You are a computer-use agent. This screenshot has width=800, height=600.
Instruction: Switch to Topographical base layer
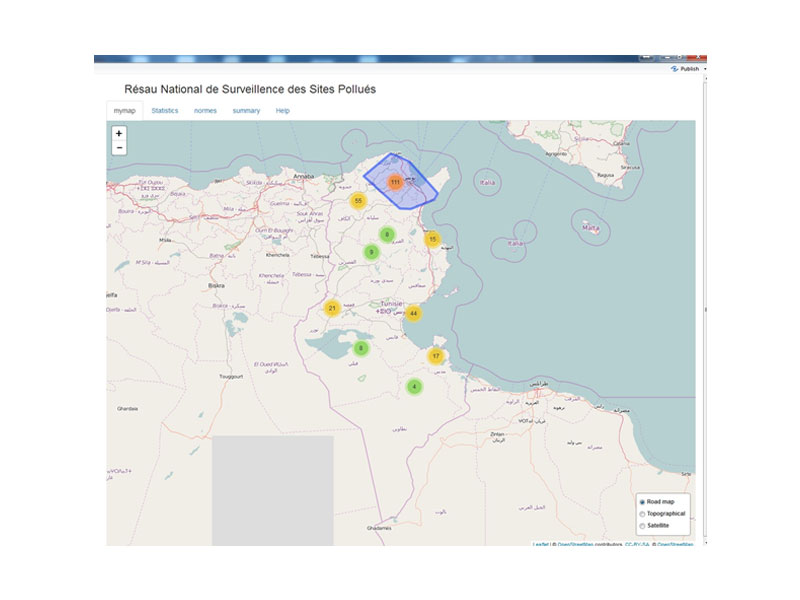642,513
